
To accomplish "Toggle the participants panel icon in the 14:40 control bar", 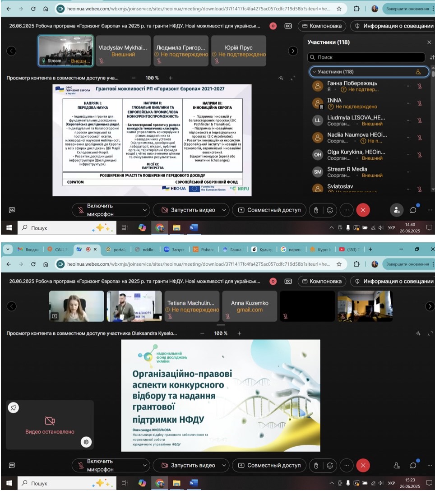I will point(397,210).
